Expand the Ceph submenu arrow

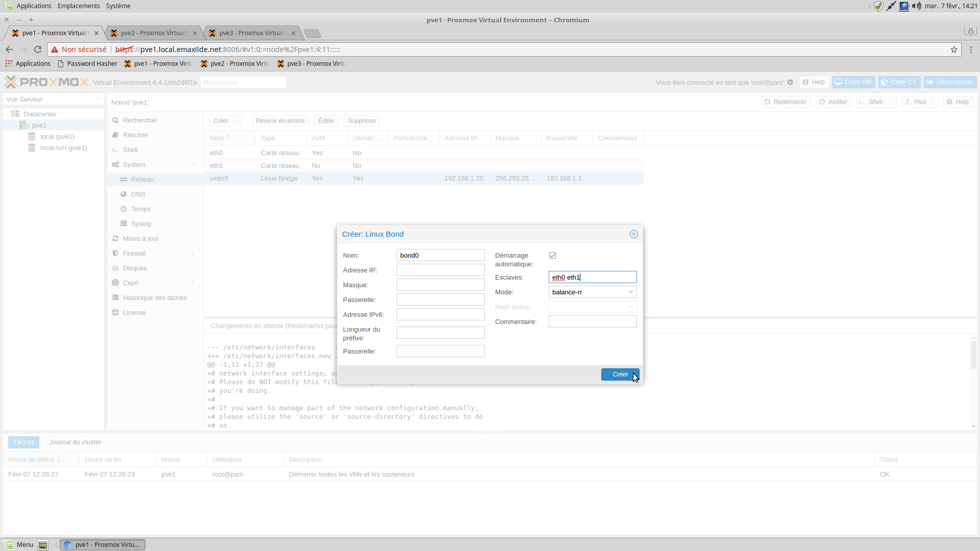[x=194, y=283]
